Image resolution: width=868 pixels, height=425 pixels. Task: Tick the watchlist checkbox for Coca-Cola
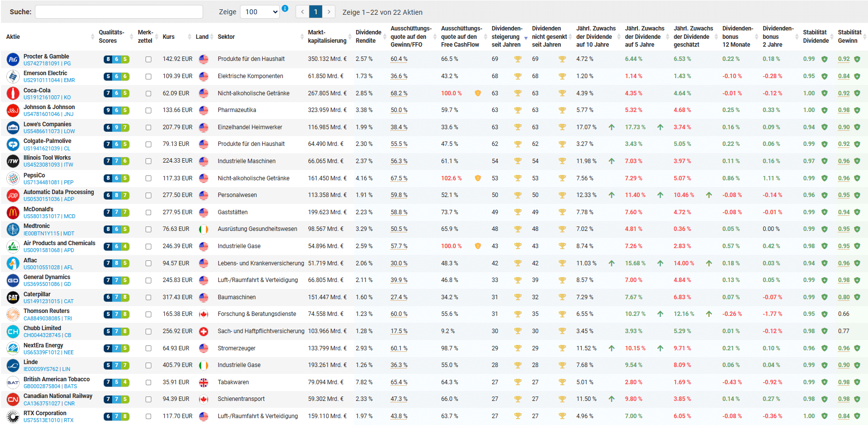149,93
